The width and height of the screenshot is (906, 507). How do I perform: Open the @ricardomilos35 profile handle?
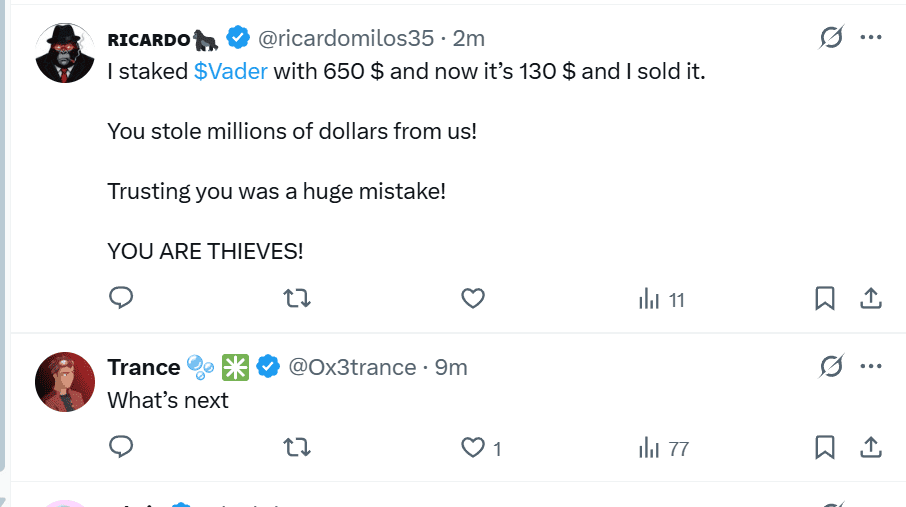346,38
